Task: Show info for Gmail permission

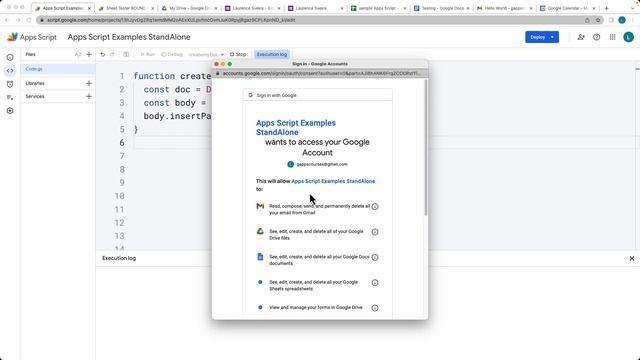Action: (x=375, y=207)
